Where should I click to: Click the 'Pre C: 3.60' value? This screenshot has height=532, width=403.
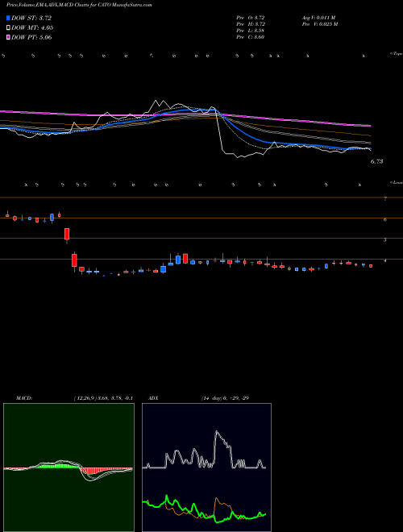click(x=251, y=37)
